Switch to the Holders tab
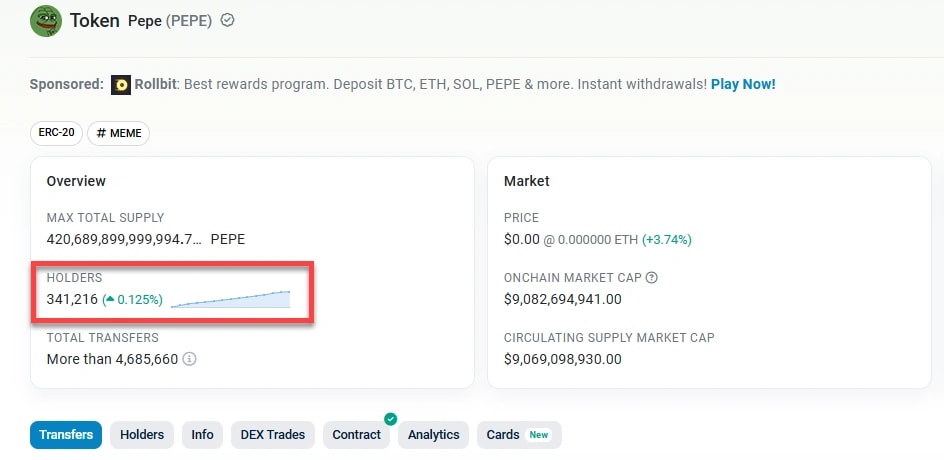Image resolution: width=944 pixels, height=460 pixels. click(x=142, y=435)
